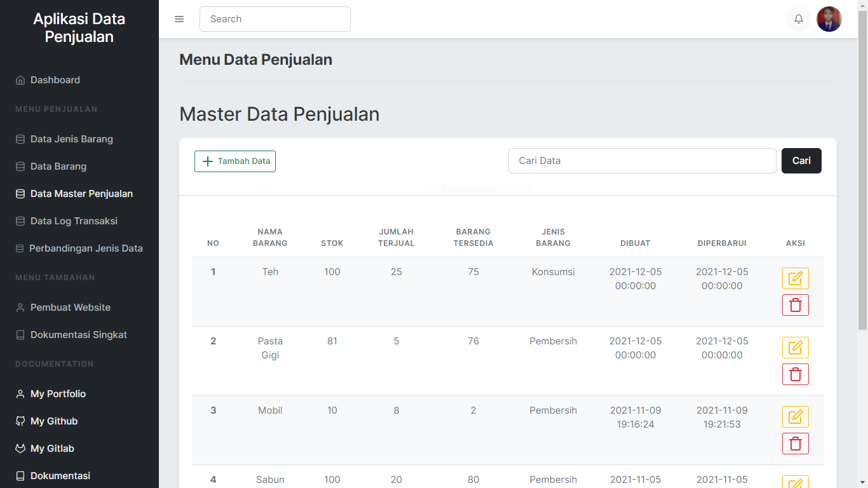Click the Data Master Penjualan database icon
Viewport: 868px width, 488px height.
pos(20,194)
